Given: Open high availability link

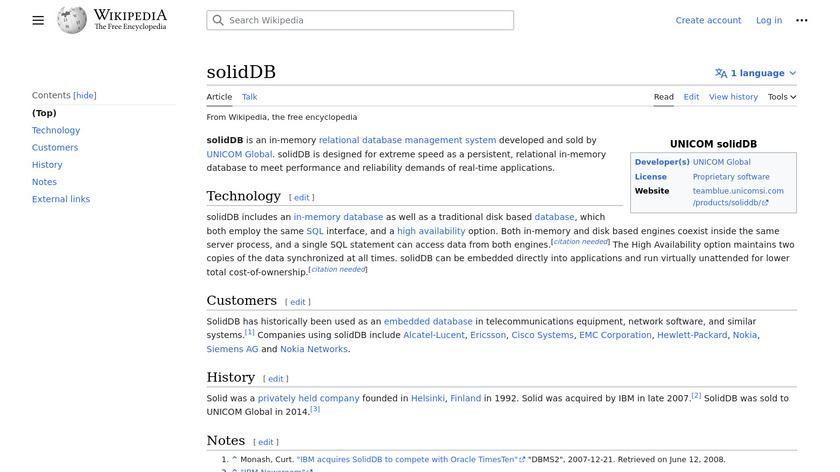Looking at the screenshot, I should point(431,231).
